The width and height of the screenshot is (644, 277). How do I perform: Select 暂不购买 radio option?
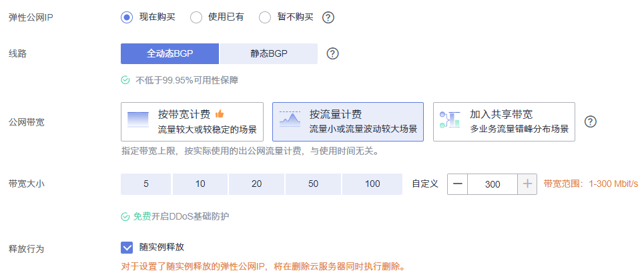tap(264, 17)
